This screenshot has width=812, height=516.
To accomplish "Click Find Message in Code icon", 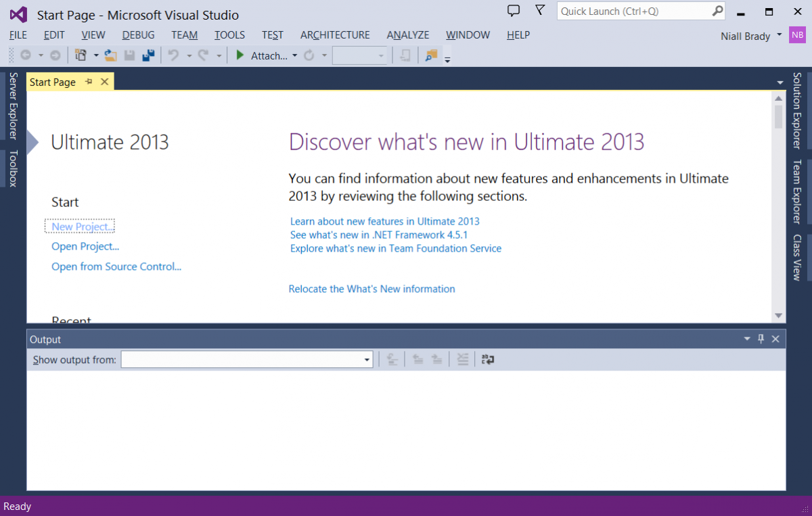I will (392, 360).
